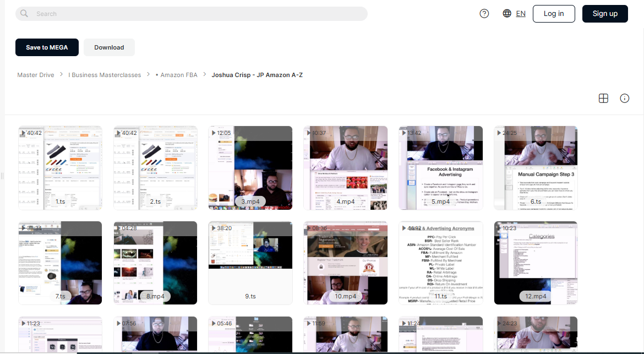Click the 8.mp4 file name label

click(x=155, y=296)
